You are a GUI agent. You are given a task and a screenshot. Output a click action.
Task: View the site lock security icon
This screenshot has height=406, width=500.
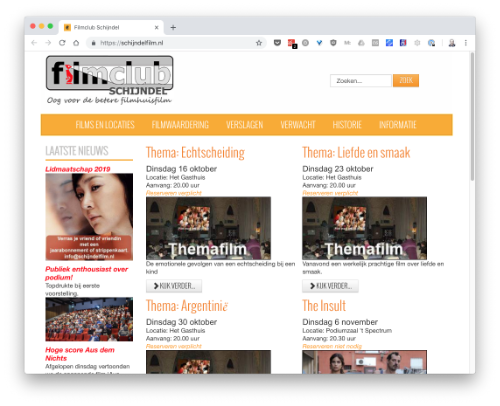point(94,43)
